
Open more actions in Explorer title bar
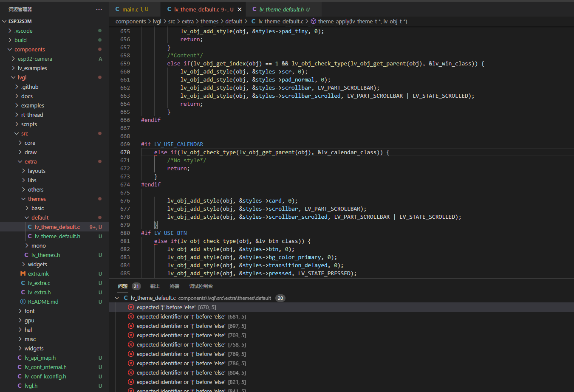pos(99,9)
